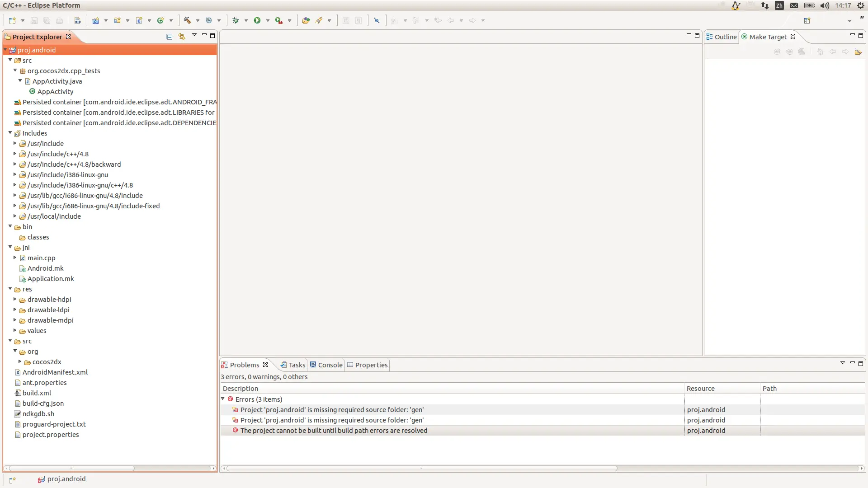
Task: Click the green Run button icon
Action: click(x=257, y=21)
